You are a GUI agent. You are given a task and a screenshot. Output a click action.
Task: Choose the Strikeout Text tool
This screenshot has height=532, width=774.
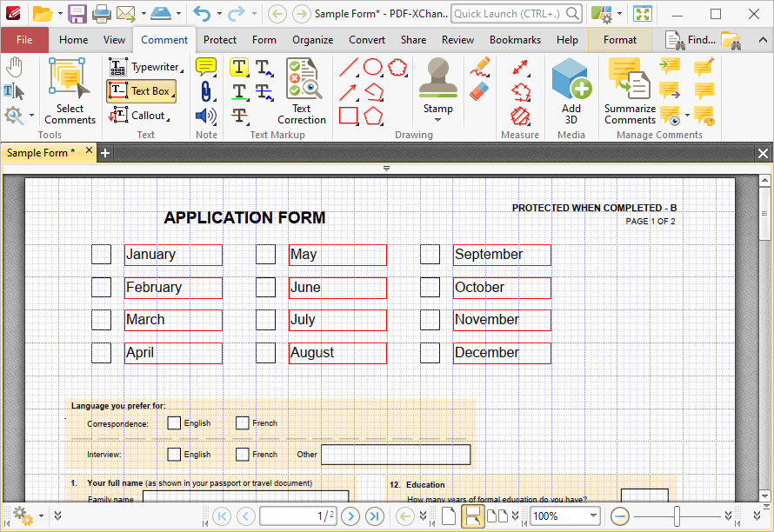(x=239, y=116)
